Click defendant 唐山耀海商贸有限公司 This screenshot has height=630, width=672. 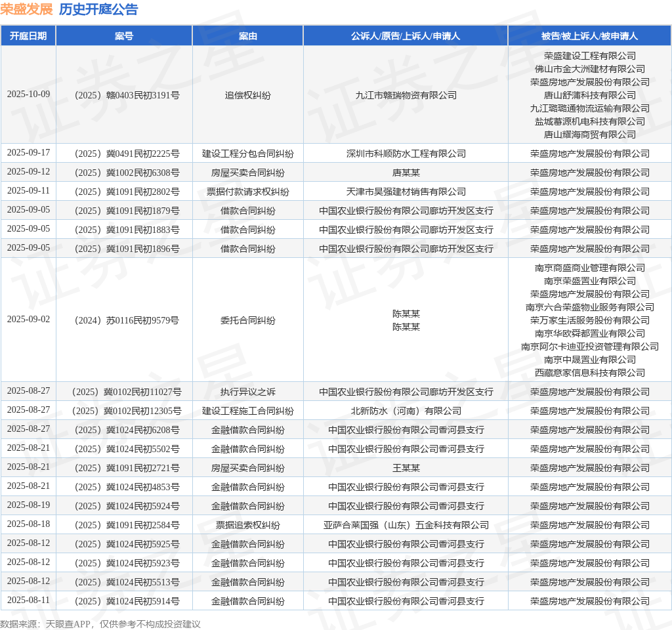click(590, 135)
